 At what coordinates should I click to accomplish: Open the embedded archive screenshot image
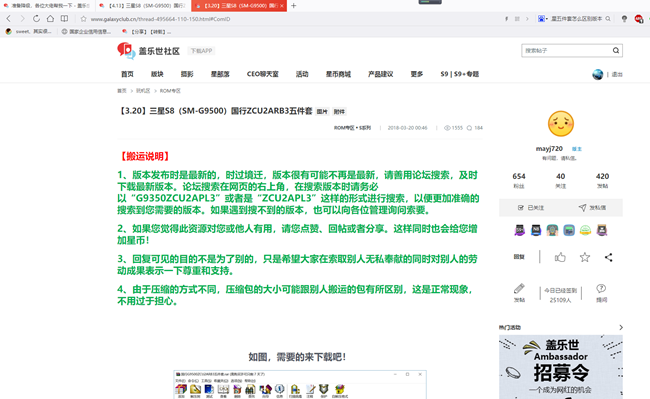point(300,384)
